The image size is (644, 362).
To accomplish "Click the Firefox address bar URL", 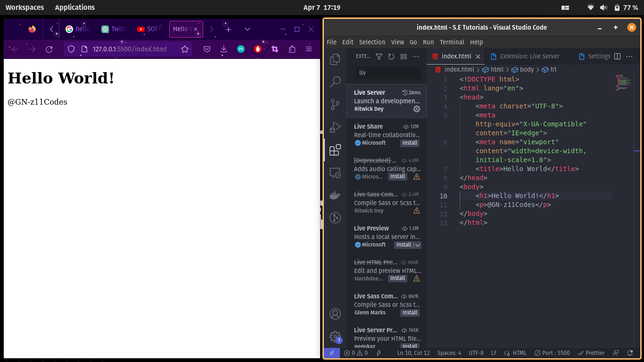I will click(130, 49).
